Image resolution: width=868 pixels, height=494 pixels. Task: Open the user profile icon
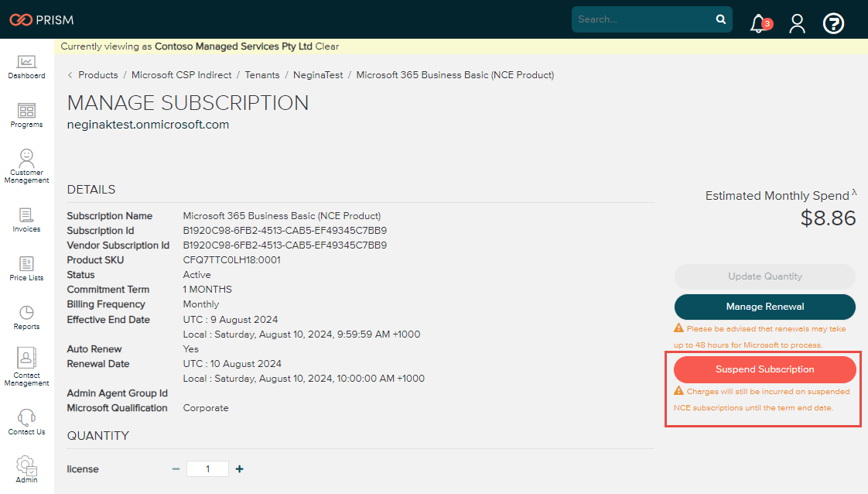(797, 23)
